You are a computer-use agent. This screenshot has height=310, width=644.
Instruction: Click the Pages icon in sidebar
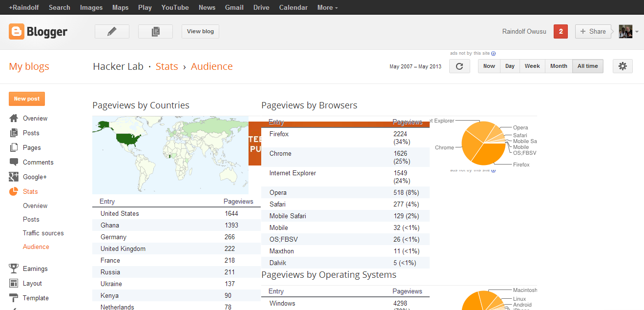[x=14, y=147]
